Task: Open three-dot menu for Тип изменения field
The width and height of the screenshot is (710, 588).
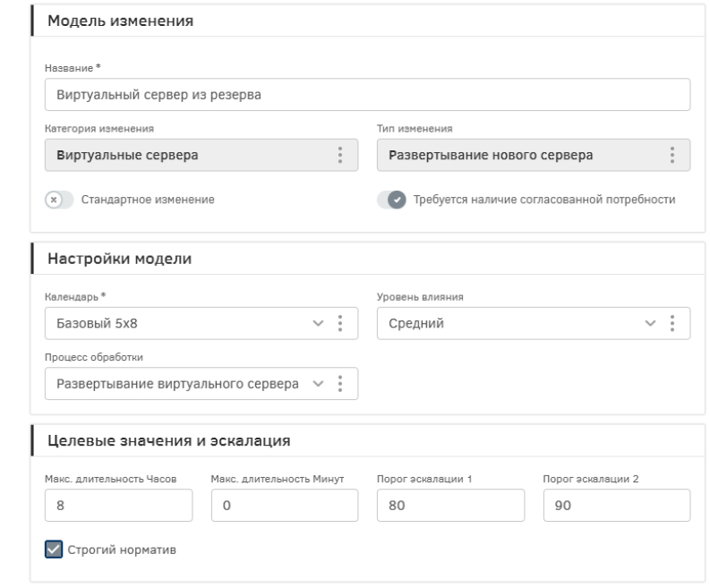Action: [x=672, y=155]
